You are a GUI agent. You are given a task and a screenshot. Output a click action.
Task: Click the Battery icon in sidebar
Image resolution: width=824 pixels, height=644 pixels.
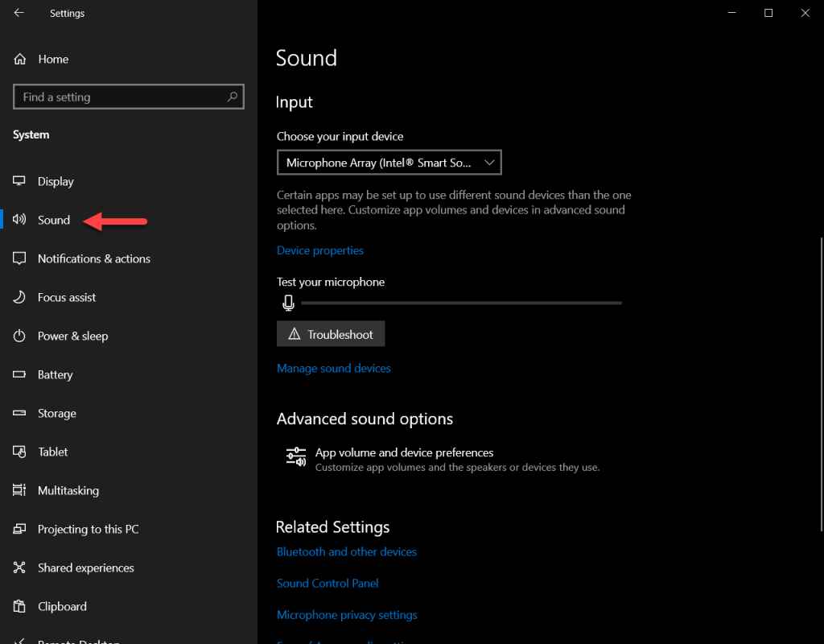point(19,374)
